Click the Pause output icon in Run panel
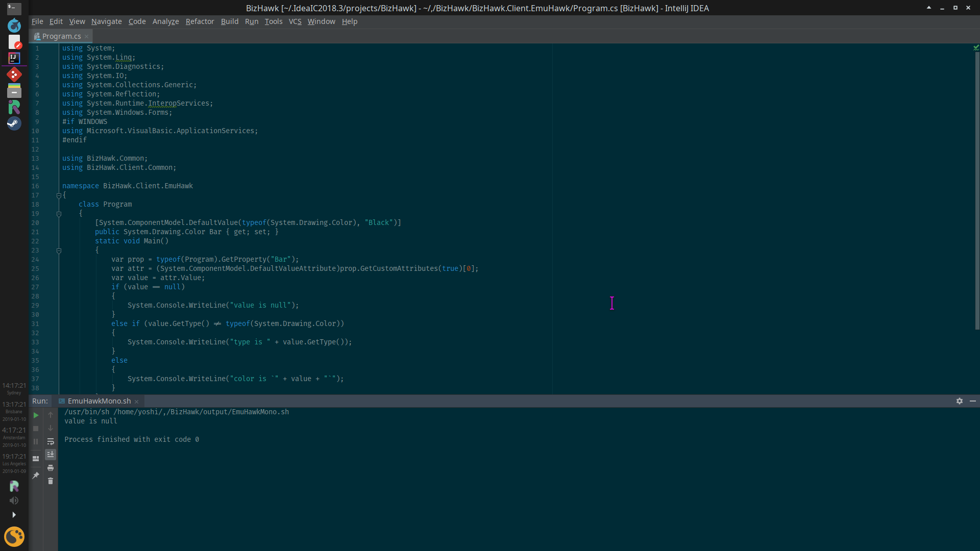 pos(36,442)
